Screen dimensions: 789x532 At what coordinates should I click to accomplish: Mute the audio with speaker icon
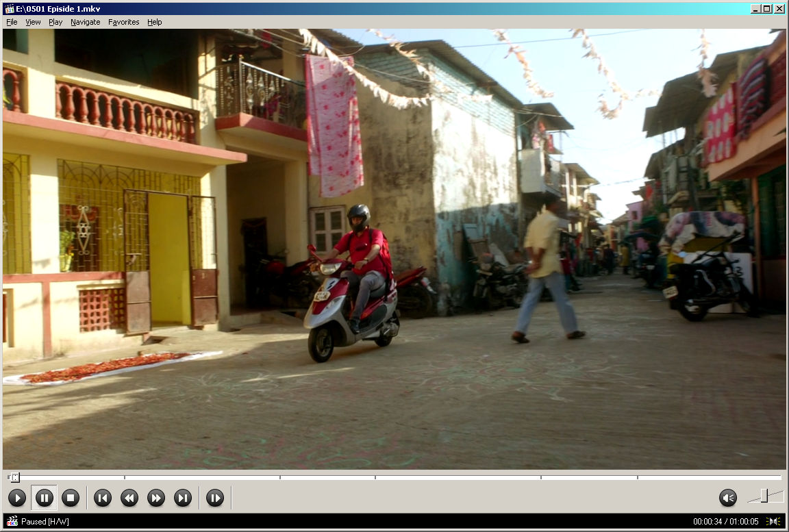(x=728, y=498)
